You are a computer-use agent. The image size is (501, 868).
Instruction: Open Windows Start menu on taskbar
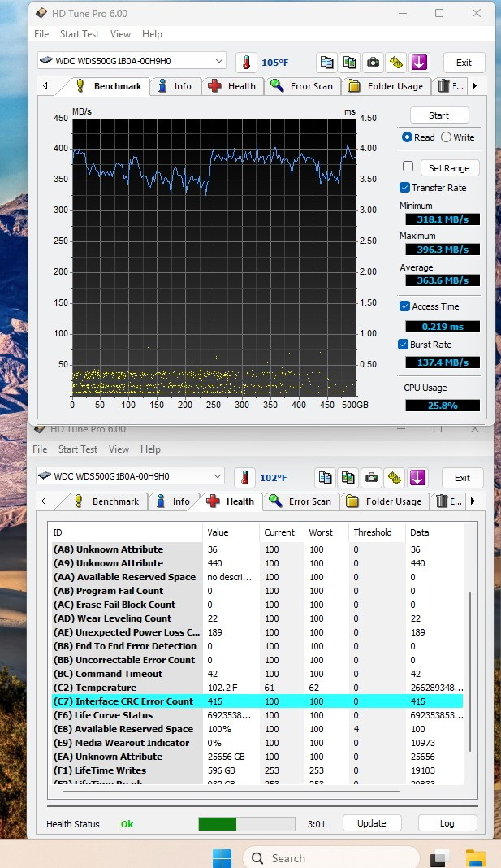pos(222,857)
